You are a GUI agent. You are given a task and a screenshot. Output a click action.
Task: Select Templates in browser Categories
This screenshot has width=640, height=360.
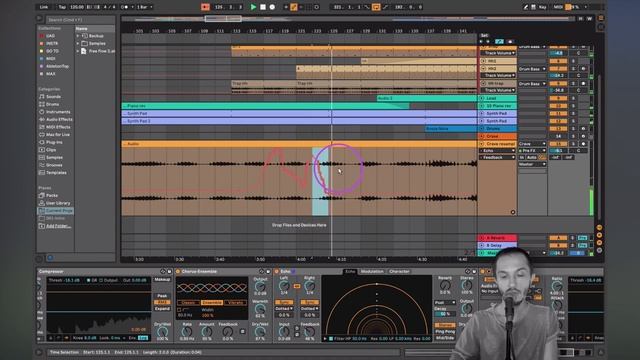(56, 173)
